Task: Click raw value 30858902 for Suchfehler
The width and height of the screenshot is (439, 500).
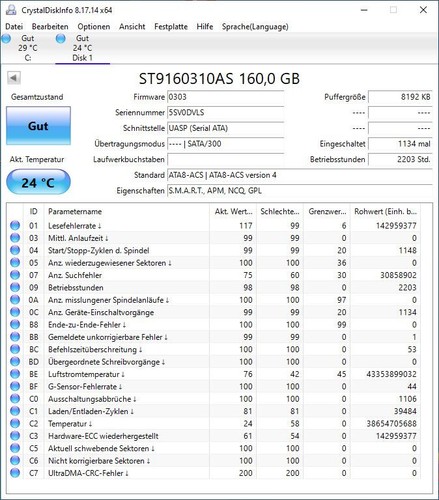Action: (398, 275)
